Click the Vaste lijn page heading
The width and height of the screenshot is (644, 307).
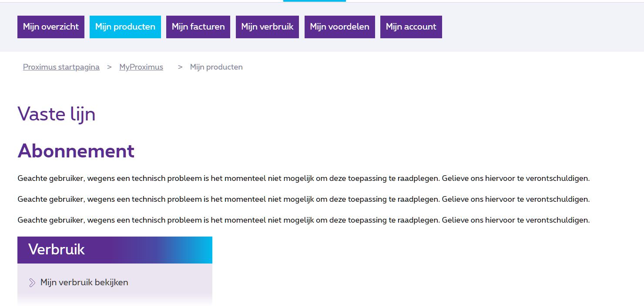pos(57,114)
